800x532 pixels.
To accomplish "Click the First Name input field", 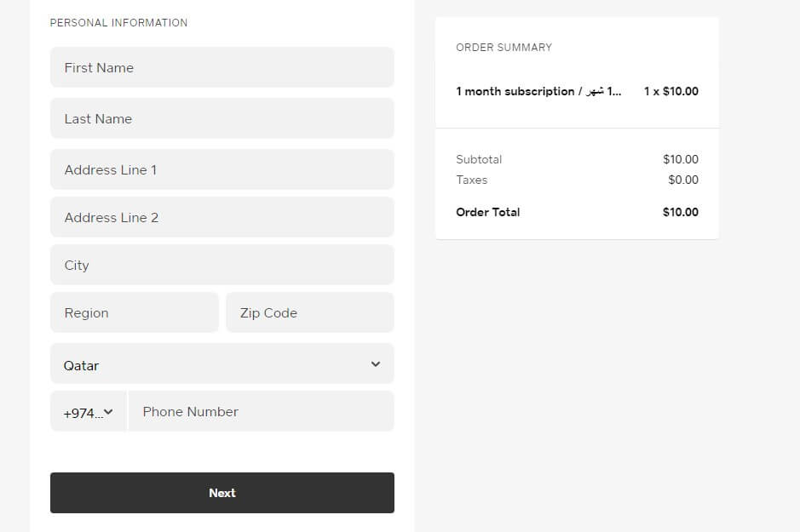I will (x=222, y=67).
